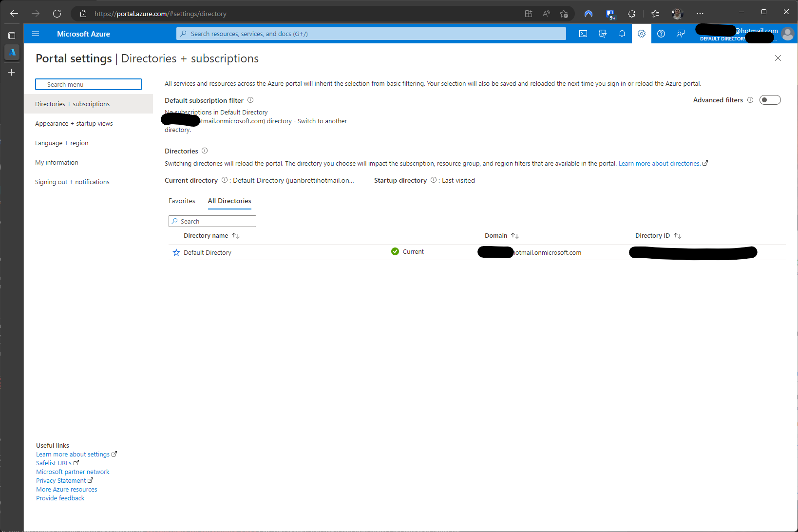Open the Azure portal hamburger menu
Screen dimensions: 798x532
pos(36,34)
